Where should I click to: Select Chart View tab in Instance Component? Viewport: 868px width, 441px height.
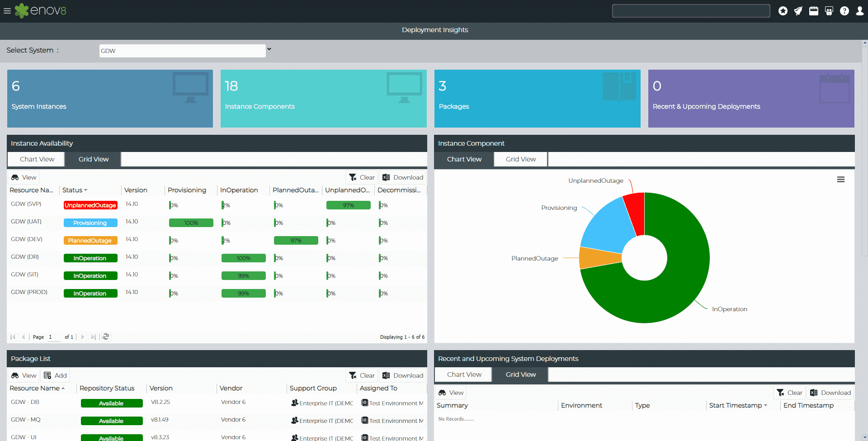pyautogui.click(x=464, y=159)
